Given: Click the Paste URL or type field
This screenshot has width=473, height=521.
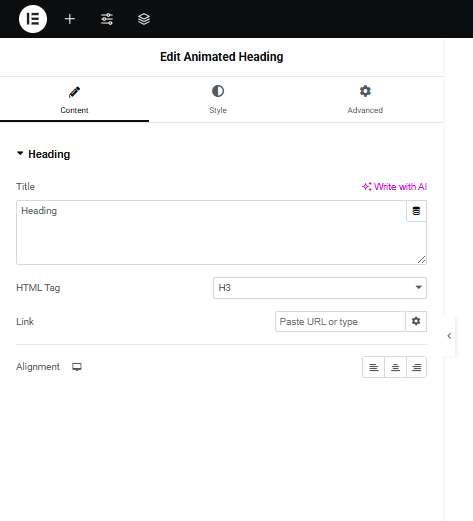Looking at the screenshot, I should point(340,322).
